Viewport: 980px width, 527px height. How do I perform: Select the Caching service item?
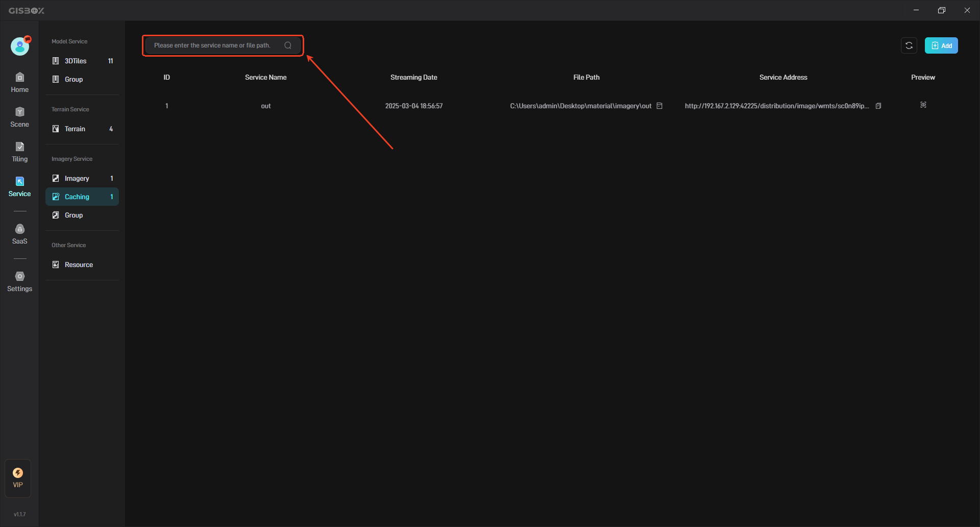[82, 197]
